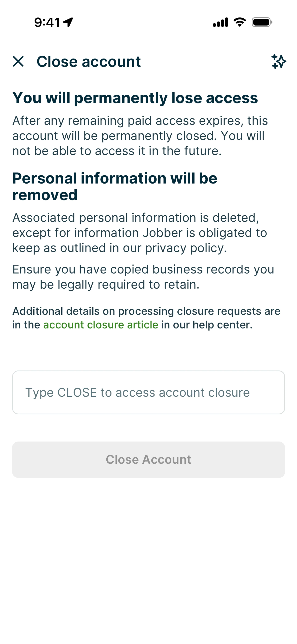Image resolution: width=297 pixels, height=644 pixels.
Task: Tap the 9:41 clock in status bar
Action: coord(47,22)
